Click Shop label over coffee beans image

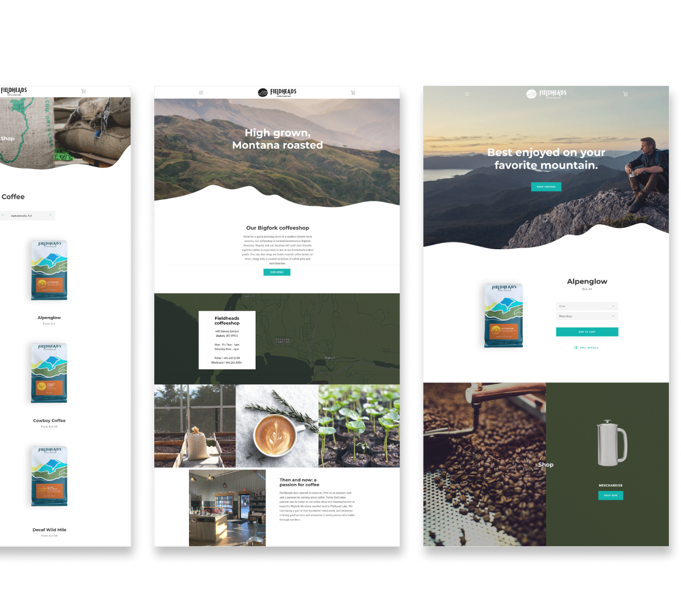click(546, 465)
